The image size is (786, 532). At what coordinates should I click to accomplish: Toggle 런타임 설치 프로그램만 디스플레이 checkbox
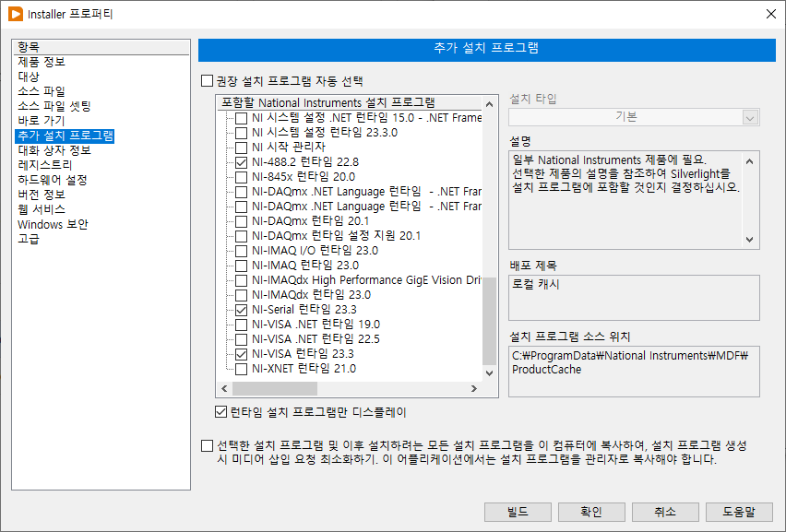tap(221, 412)
